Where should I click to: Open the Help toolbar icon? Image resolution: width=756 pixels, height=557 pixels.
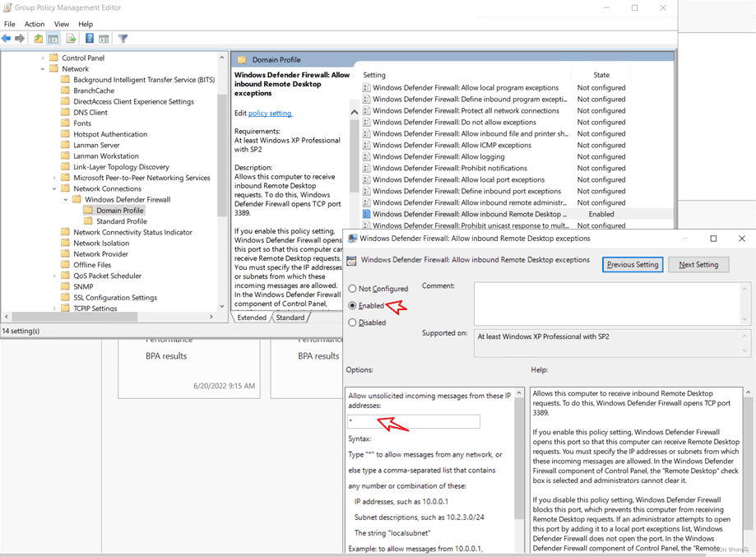(90, 39)
